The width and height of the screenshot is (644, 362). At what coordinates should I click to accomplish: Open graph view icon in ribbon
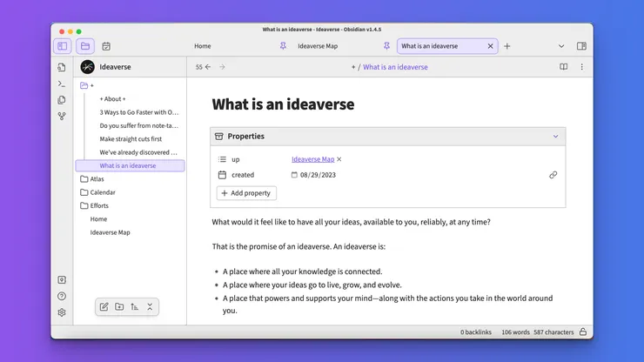[x=62, y=117]
